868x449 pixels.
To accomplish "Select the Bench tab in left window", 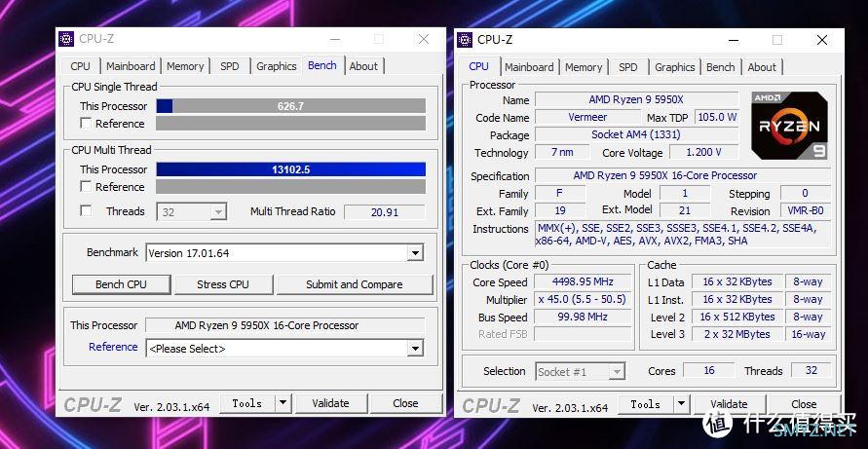I will pyautogui.click(x=322, y=65).
